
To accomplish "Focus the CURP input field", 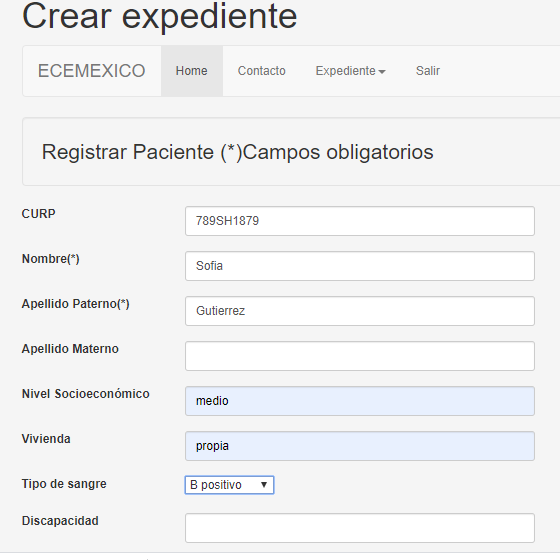I will tap(360, 221).
